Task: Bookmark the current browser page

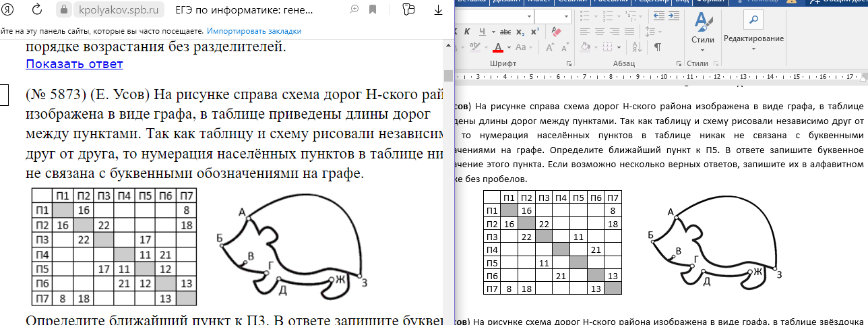Action: tap(373, 9)
